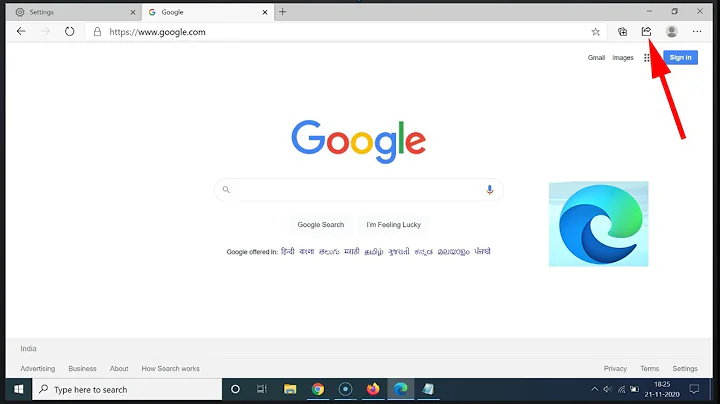
Task: Click the voice search microphone icon
Action: 489,190
